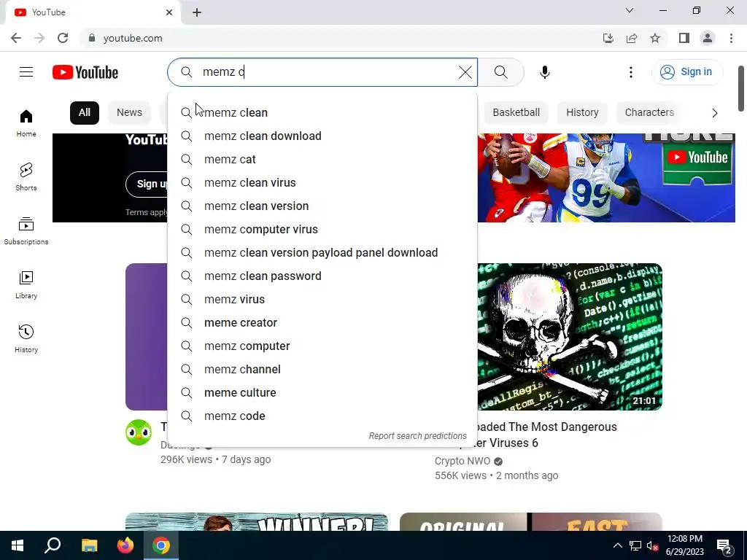Open Chrome three-dot menu
This screenshot has height=560, width=747.
pos(731,38)
